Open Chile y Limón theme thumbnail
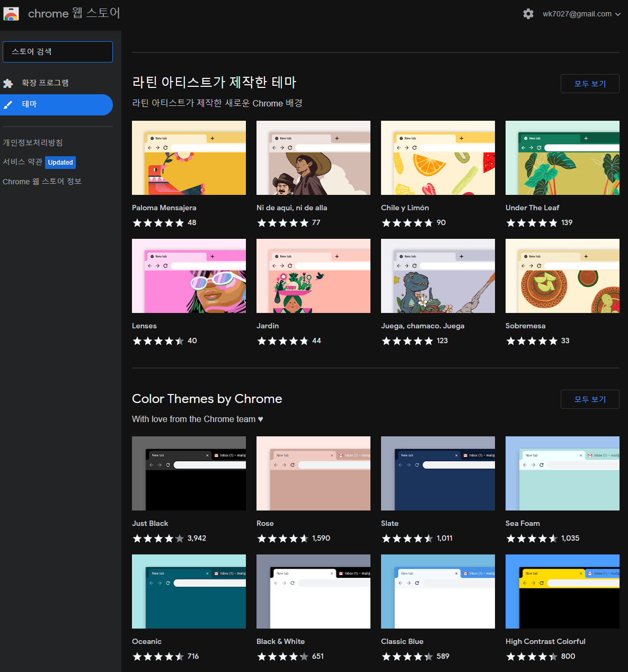This screenshot has width=628, height=672. coord(438,158)
